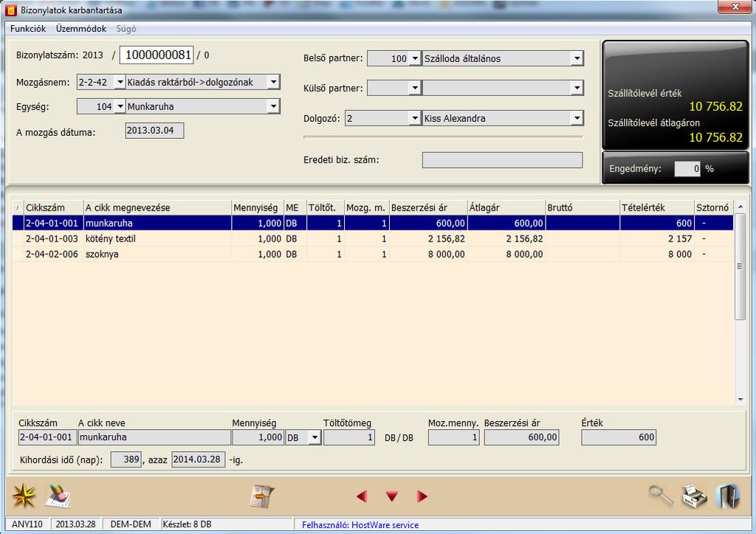
Task: Click the A cikk neve field munkaruha
Action: coord(154,437)
